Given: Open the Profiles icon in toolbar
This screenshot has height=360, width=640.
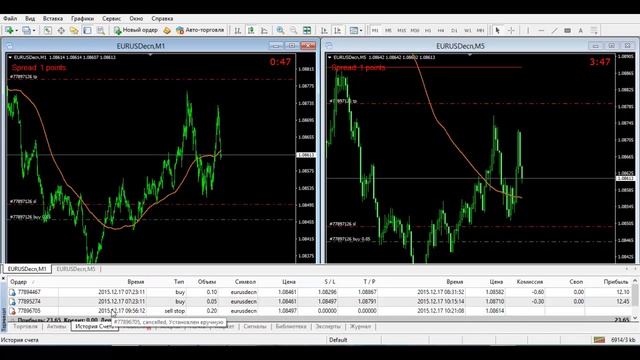Looking at the screenshot, I should [x=26, y=30].
